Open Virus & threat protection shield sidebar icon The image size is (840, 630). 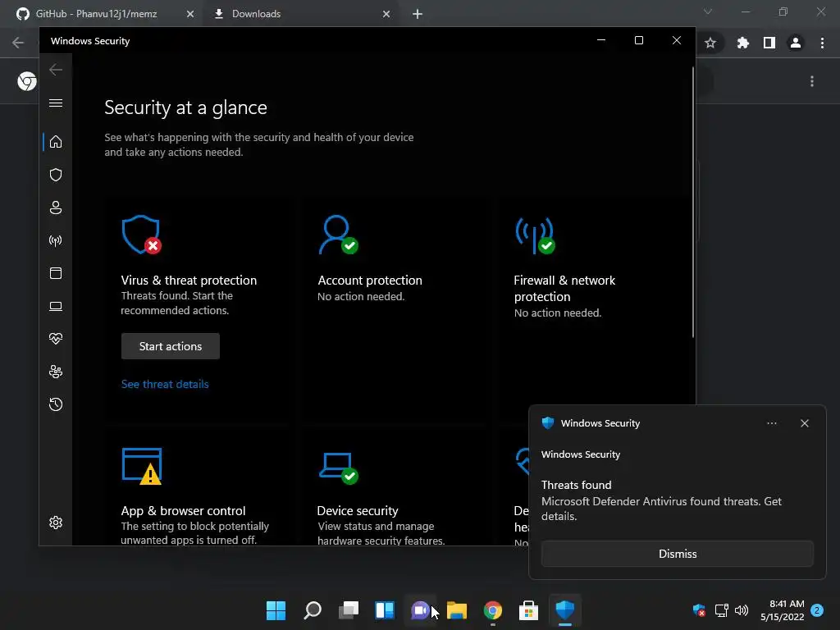[x=56, y=175]
